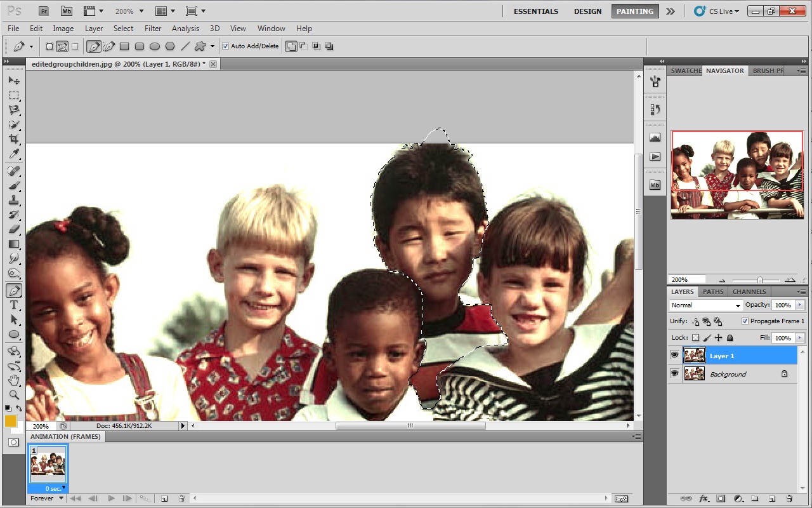Enable Paths mode in options bar
This screenshot has width=812, height=508.
62,46
